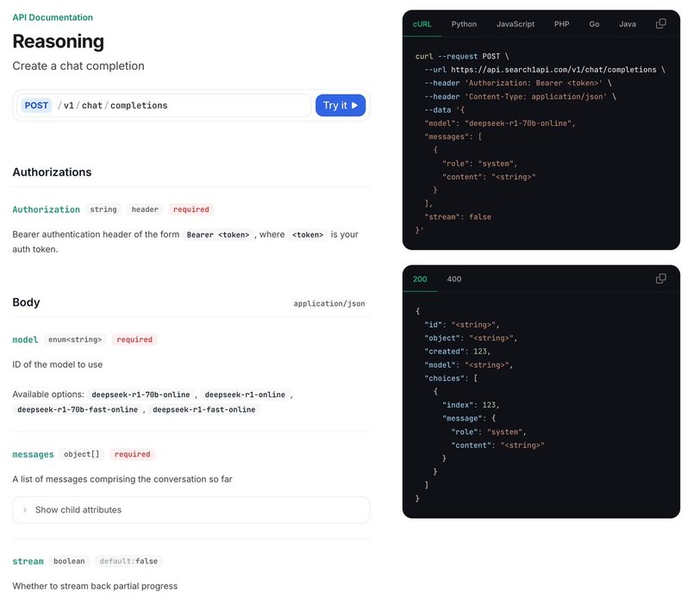Click the deepseek-r1-fast-online option chip

(204, 410)
